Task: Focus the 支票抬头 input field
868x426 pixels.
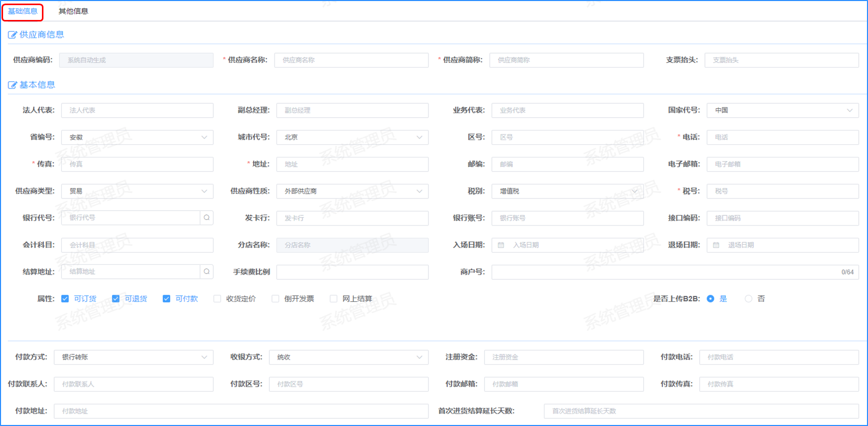Action: 782,60
